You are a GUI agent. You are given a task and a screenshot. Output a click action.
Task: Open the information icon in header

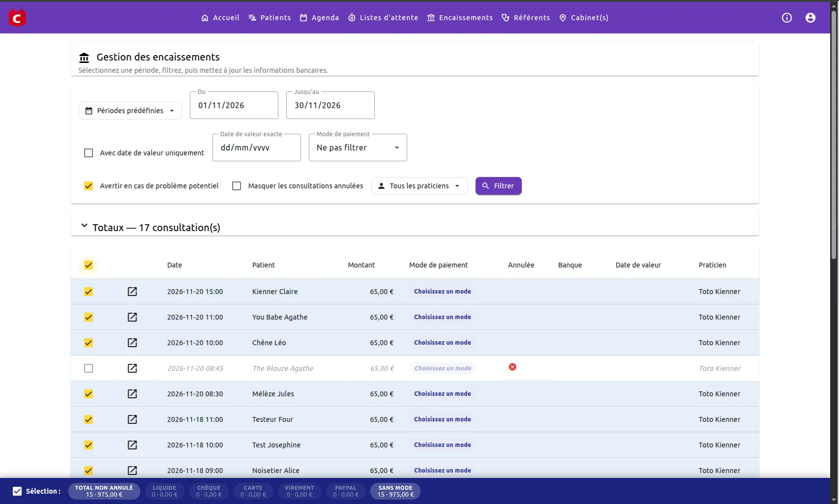click(787, 18)
